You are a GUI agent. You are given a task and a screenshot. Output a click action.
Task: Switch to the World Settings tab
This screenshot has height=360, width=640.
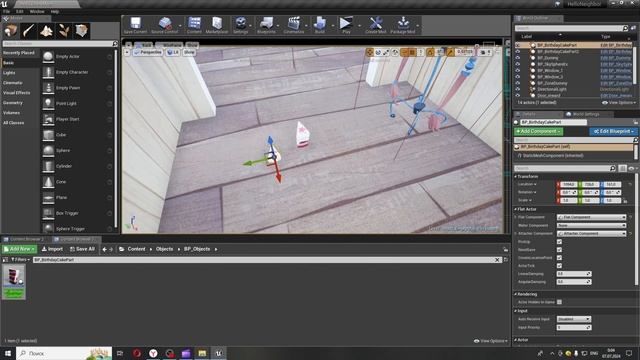click(x=582, y=114)
